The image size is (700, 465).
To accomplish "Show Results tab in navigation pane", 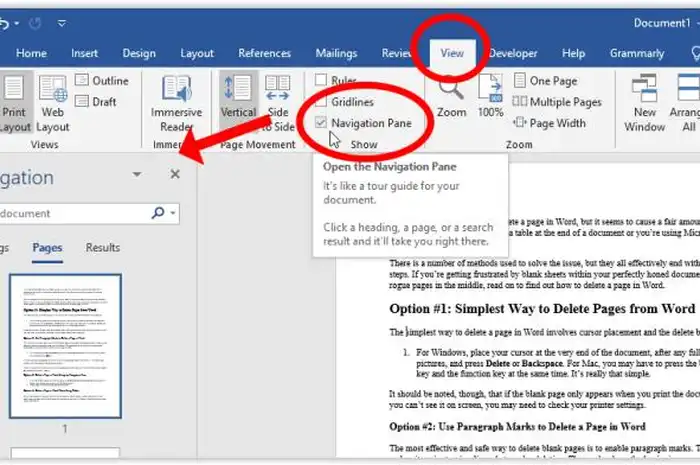I will coord(102,247).
